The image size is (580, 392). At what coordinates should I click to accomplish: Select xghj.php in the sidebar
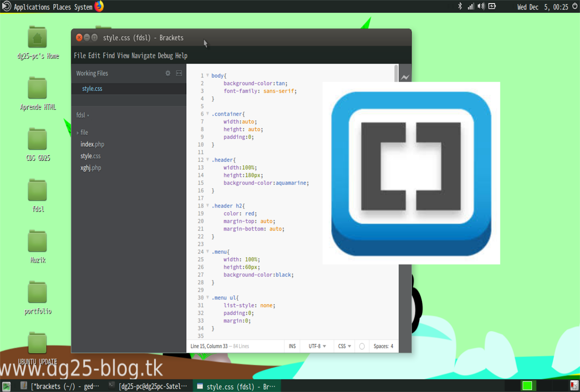91,168
